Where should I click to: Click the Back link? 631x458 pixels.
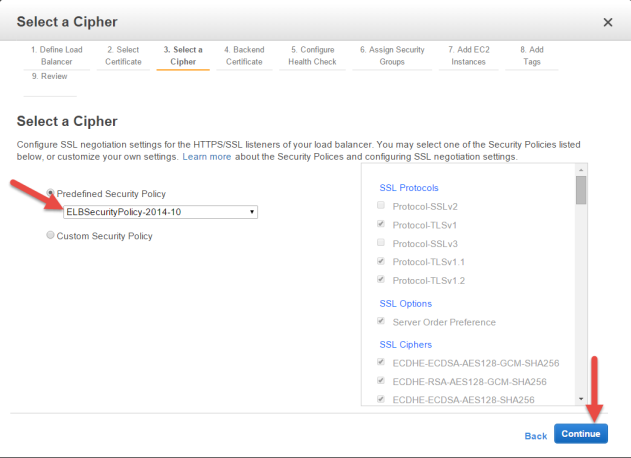[536, 436]
